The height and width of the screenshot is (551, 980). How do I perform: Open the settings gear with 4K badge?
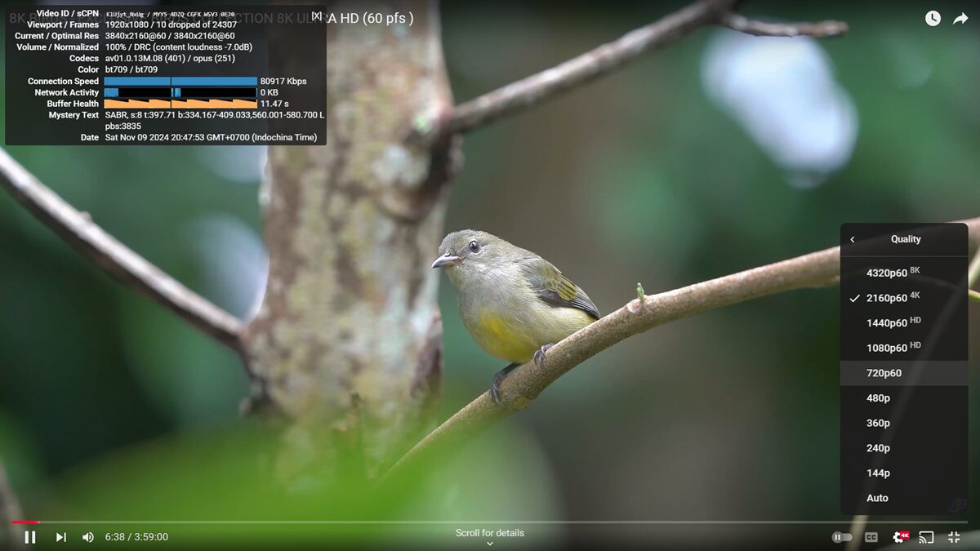point(901,536)
